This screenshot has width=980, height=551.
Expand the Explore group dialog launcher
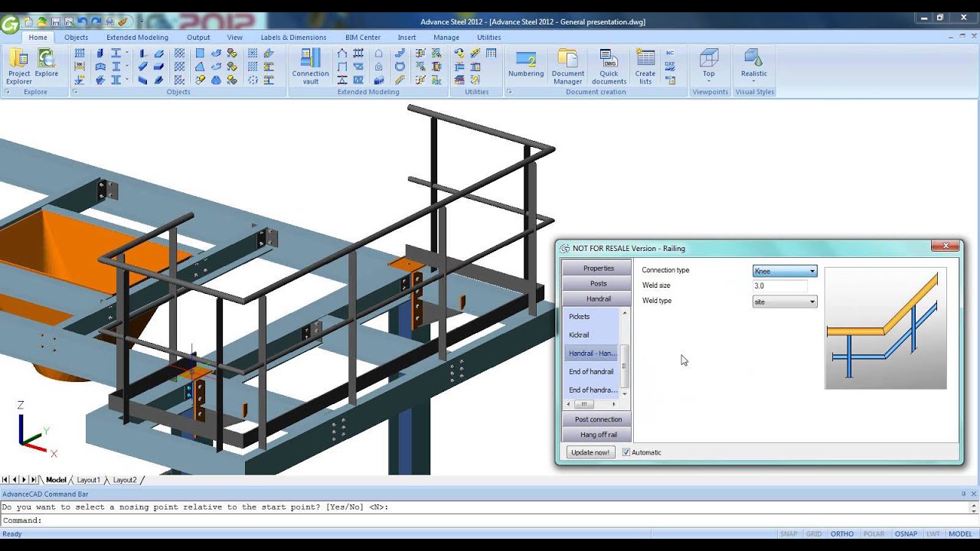[x=7, y=92]
